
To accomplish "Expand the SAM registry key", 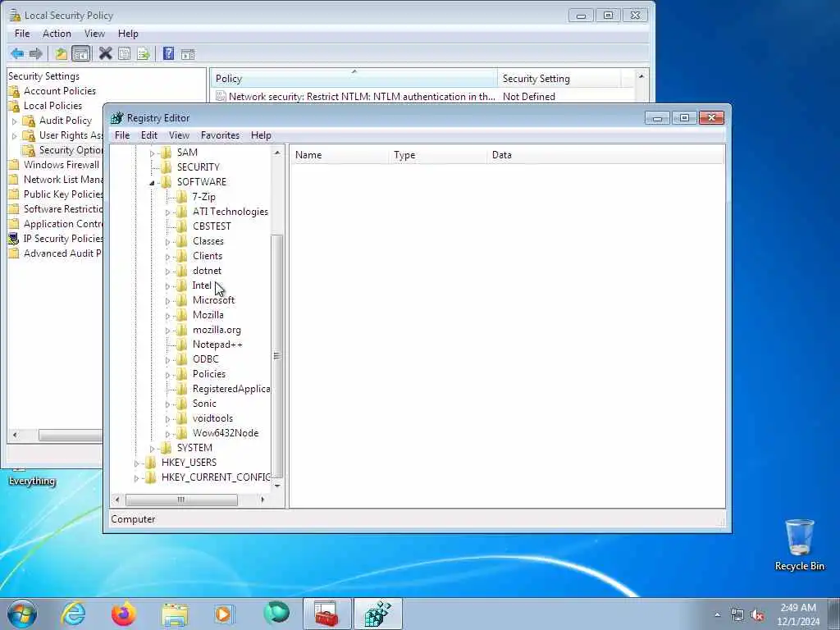I will click(x=152, y=153).
